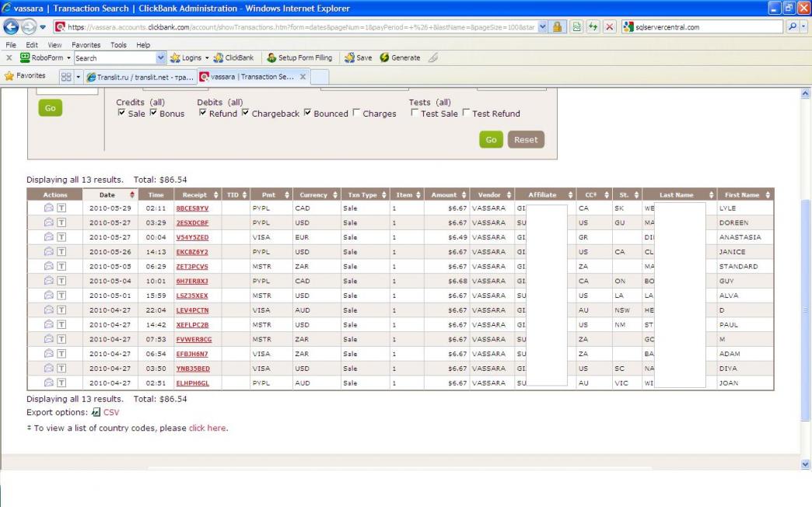Open the RoboForm search box dropdown

162,58
